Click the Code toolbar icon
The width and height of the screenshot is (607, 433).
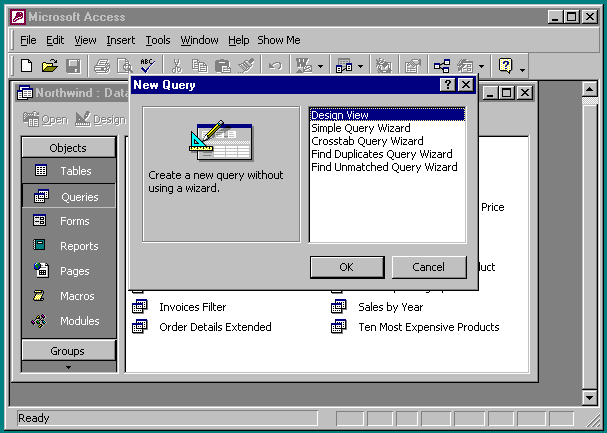(x=384, y=66)
